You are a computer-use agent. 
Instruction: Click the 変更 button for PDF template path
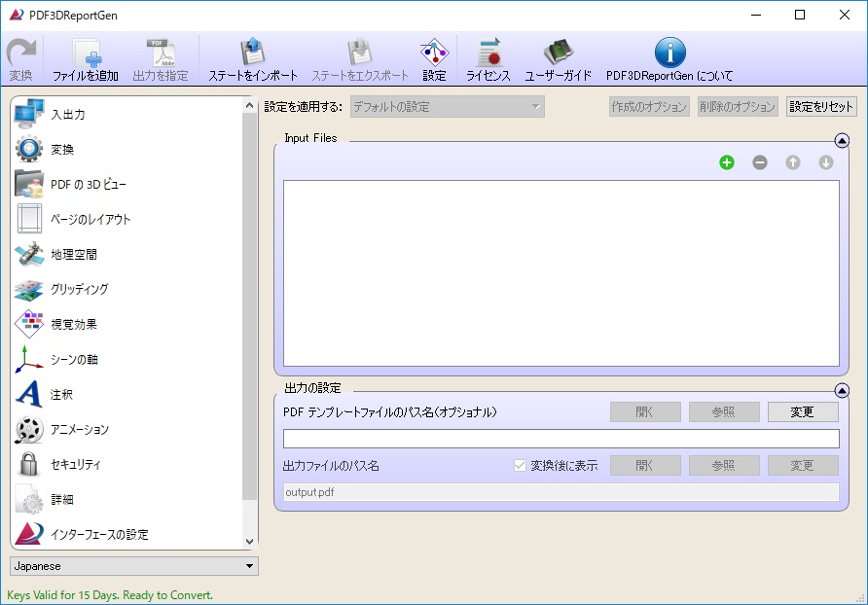click(803, 412)
